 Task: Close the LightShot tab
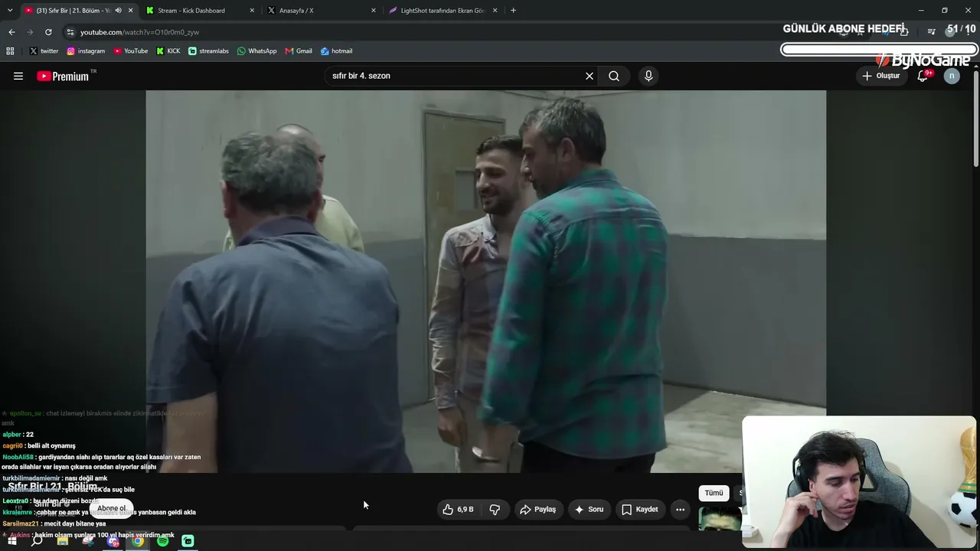coord(495,11)
